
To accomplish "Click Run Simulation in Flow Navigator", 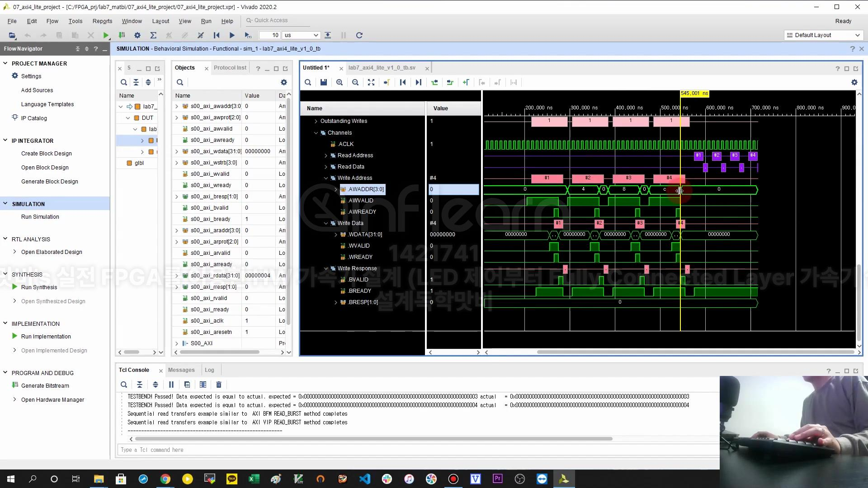I will [40, 217].
